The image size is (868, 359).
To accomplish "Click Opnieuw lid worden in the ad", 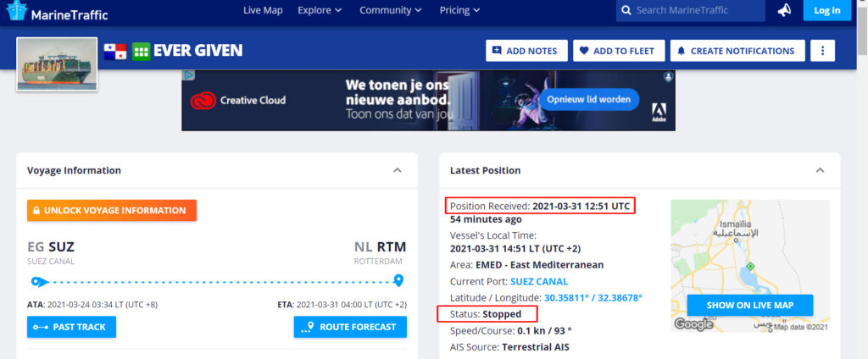I will (588, 100).
